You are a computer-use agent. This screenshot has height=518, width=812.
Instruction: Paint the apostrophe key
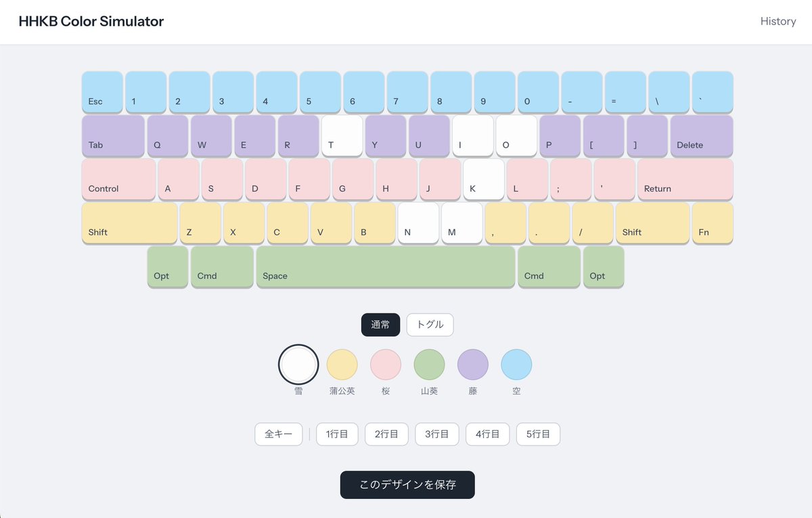614,179
